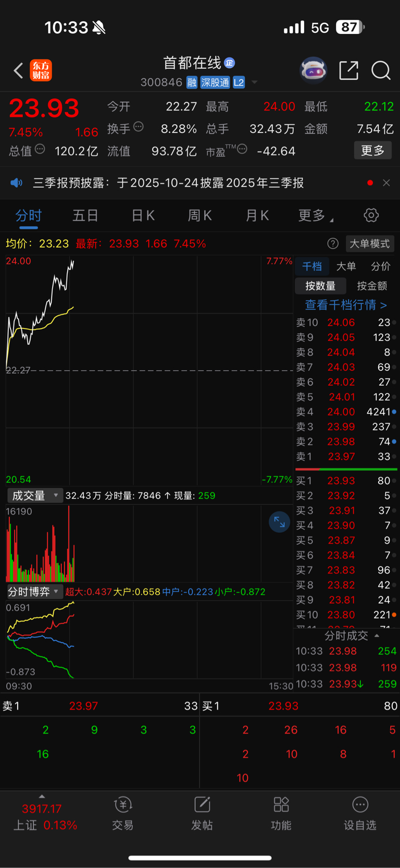Tap the back arrow icon
Viewport: 400px width, 868px height.
tap(18, 70)
